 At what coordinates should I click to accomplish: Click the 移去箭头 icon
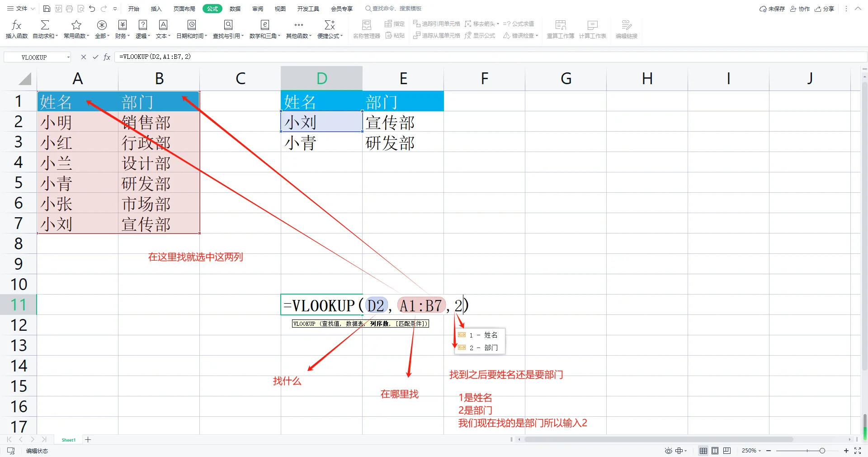[480, 24]
